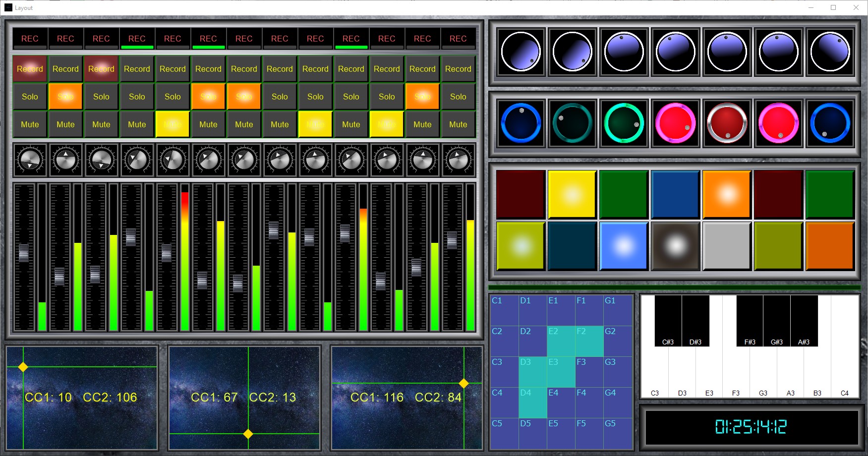Viewport: 868px width, 456px height.
Task: Disable the lit Solo on channel two
Action: (x=65, y=97)
